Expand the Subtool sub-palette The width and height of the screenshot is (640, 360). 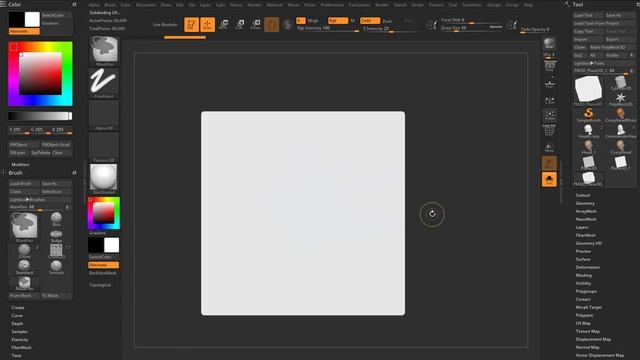click(582, 195)
